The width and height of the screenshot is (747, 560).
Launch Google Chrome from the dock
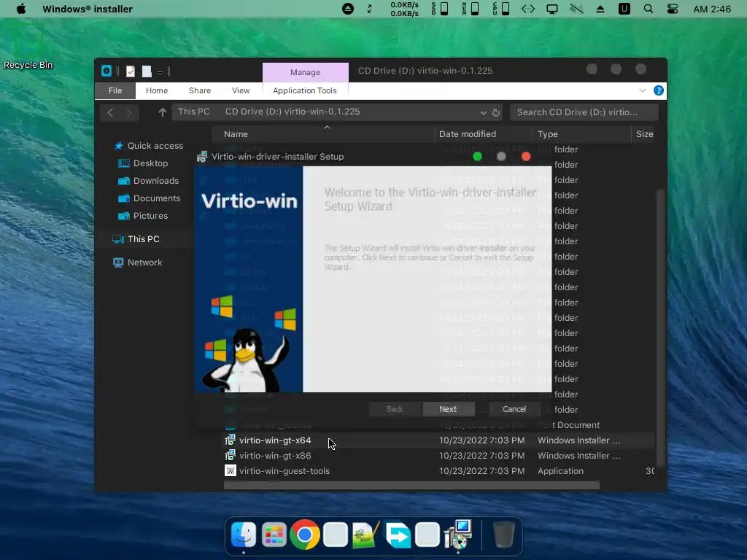click(x=304, y=534)
